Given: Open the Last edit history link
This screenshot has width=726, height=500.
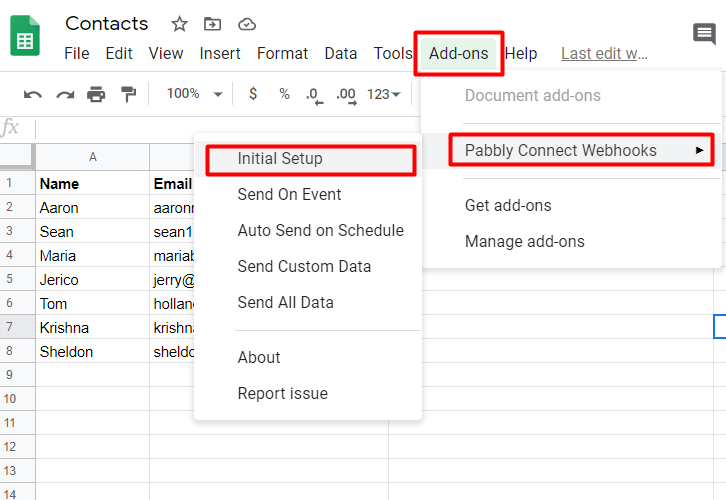Looking at the screenshot, I should (x=604, y=54).
